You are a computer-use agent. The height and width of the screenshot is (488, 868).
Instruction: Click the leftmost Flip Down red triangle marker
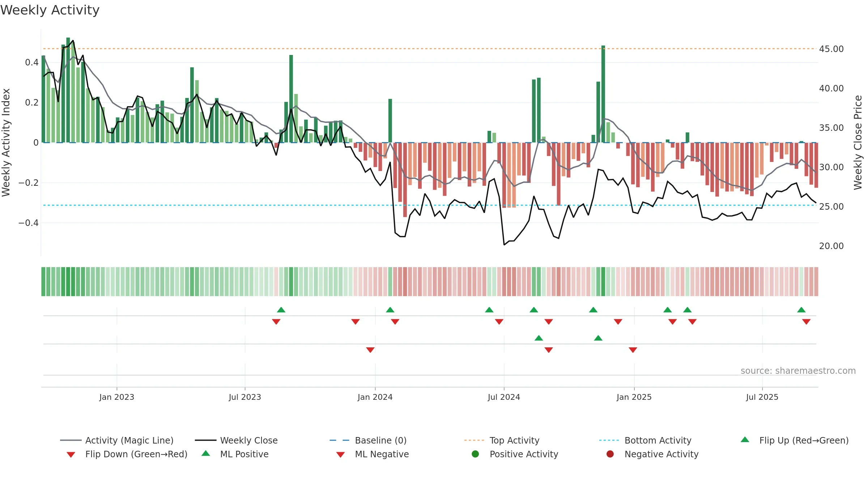point(276,322)
